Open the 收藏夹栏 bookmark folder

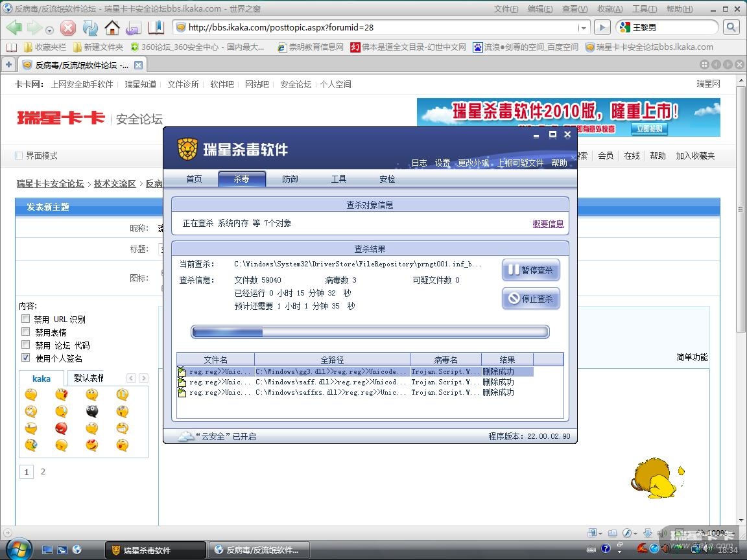[x=45, y=47]
